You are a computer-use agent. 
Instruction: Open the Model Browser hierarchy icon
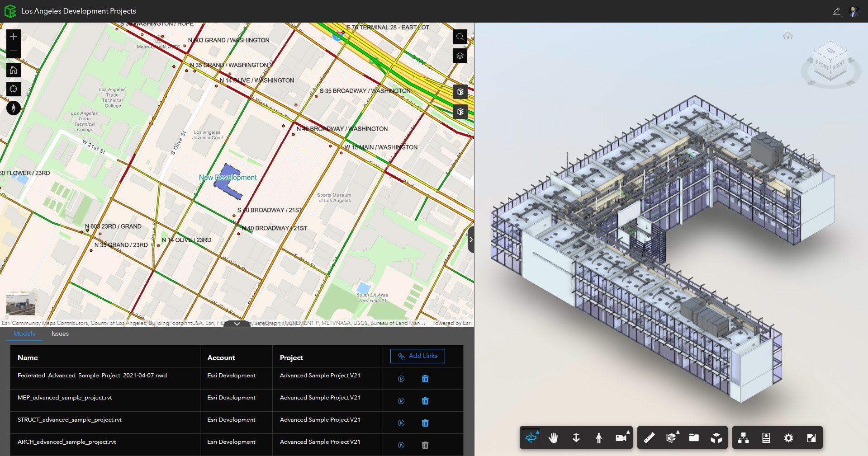743,437
